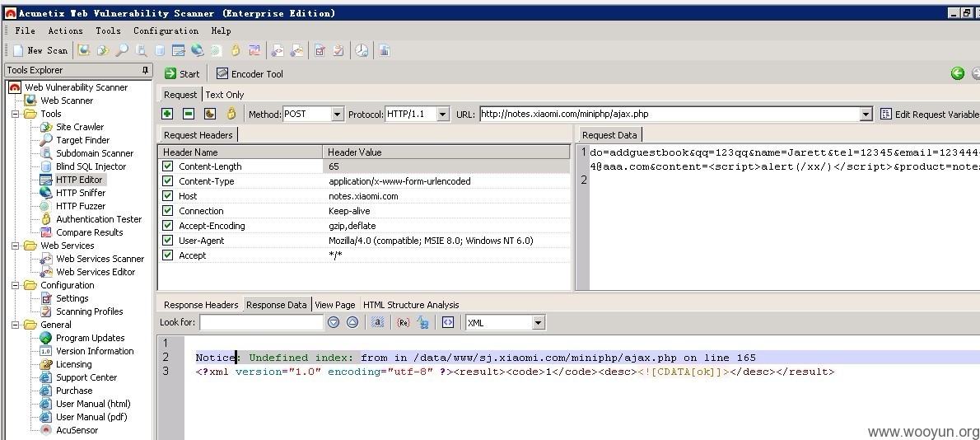Viewport: 980px width, 440px height.
Task: Switch to the Text Only tab
Action: 224,95
